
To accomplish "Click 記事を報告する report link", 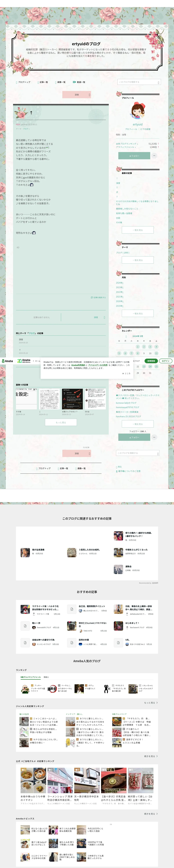I will coord(98,298).
